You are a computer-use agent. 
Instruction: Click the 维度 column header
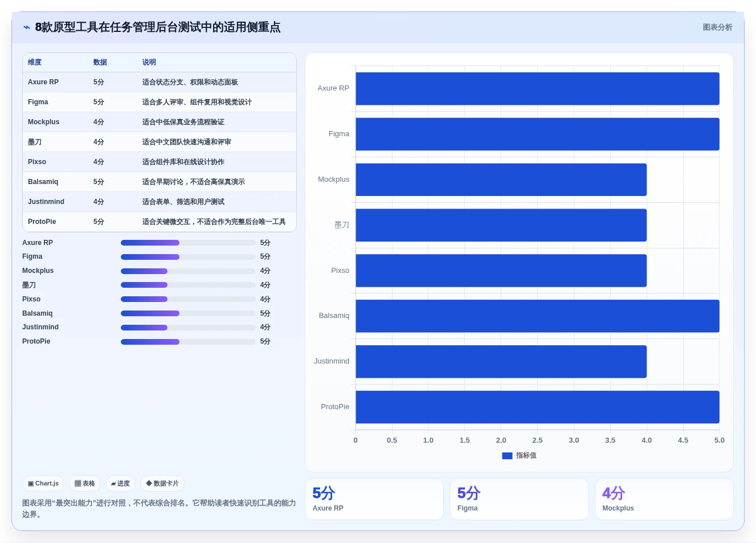pos(35,62)
